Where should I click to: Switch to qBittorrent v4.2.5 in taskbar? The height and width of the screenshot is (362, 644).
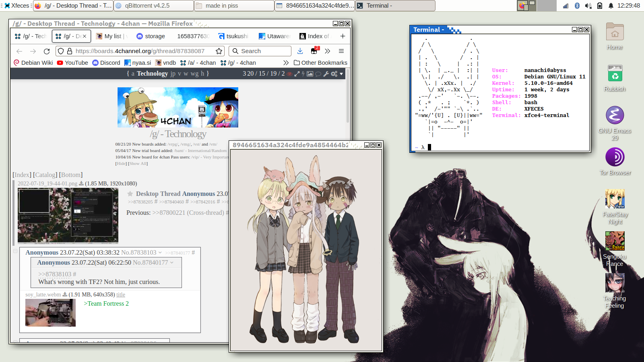[154, 6]
